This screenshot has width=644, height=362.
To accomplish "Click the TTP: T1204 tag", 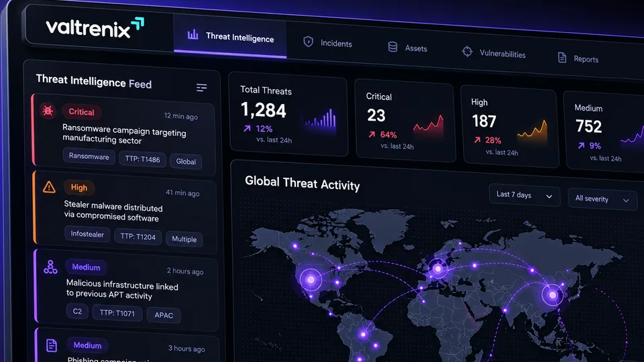I will click(x=138, y=237).
